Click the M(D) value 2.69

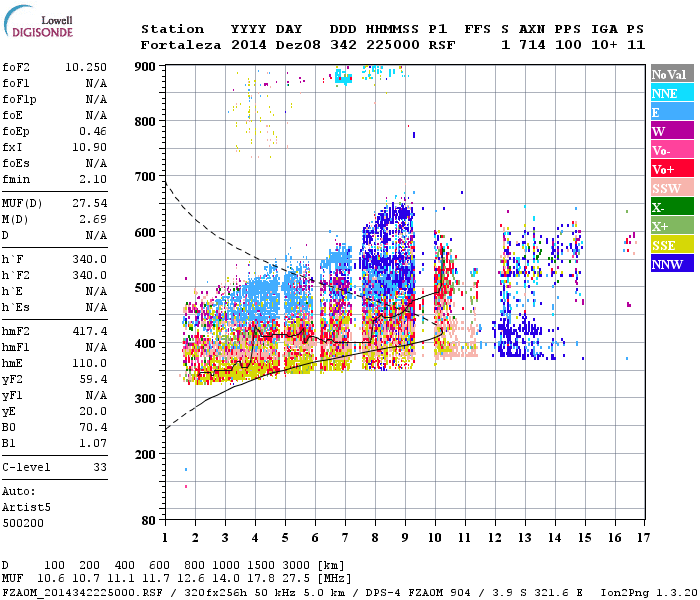(x=93, y=219)
